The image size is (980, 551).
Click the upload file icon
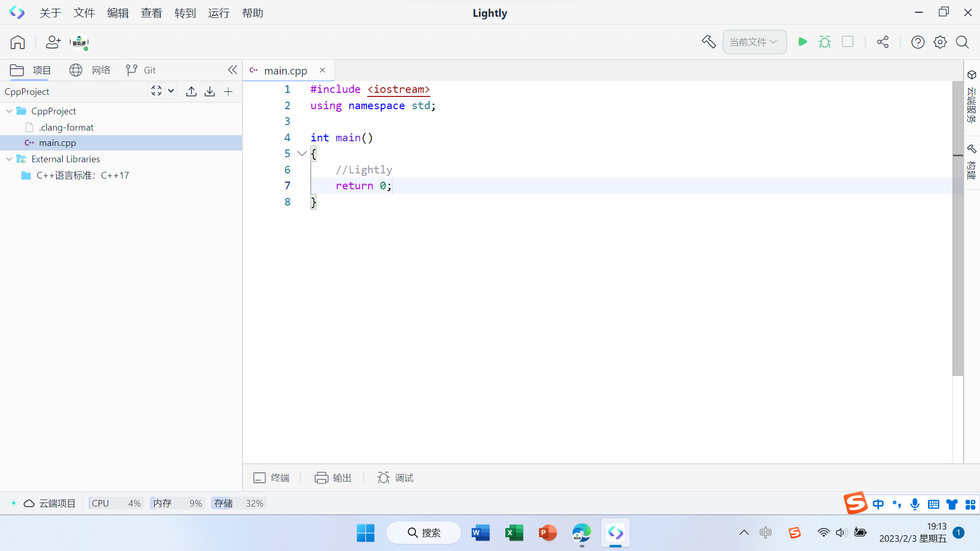click(x=191, y=91)
